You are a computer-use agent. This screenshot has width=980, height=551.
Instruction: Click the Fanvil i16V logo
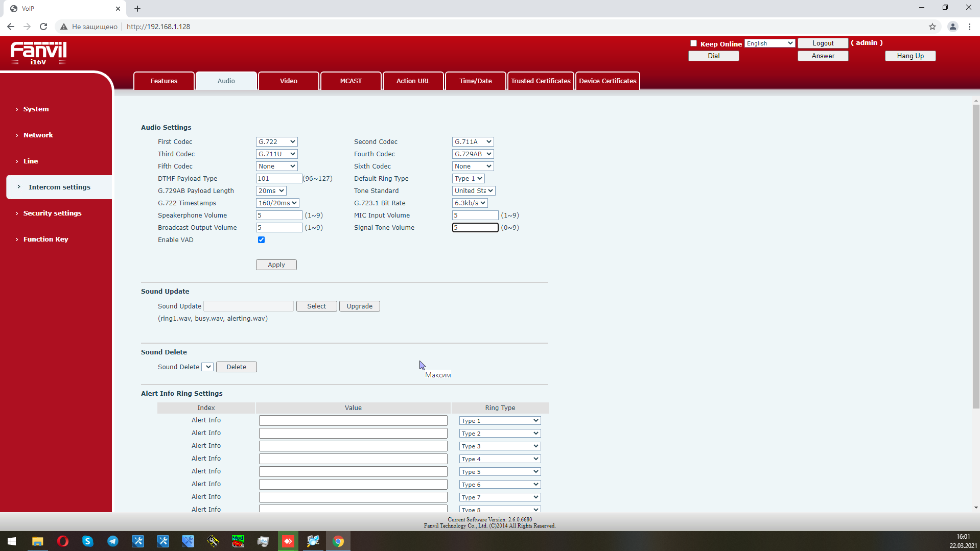(x=39, y=53)
